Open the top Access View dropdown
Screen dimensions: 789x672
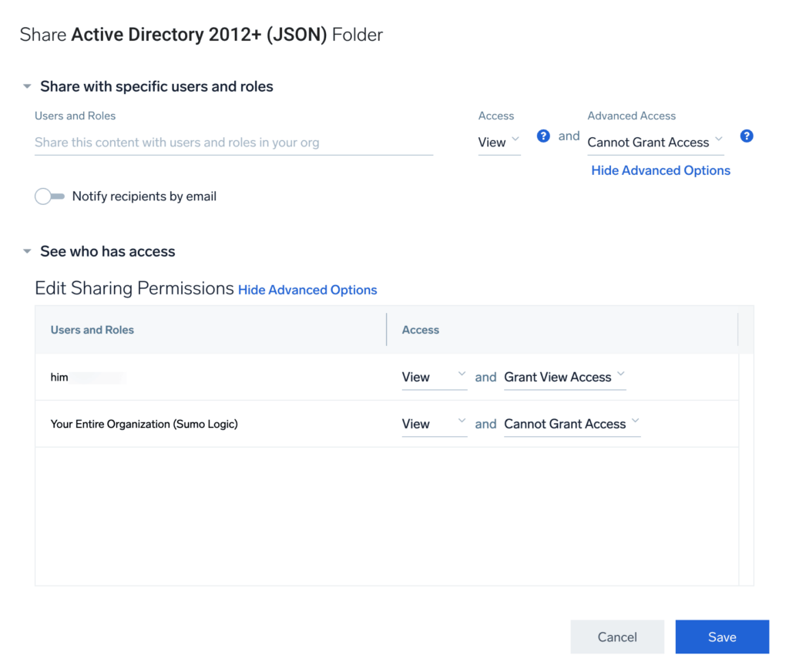point(498,142)
